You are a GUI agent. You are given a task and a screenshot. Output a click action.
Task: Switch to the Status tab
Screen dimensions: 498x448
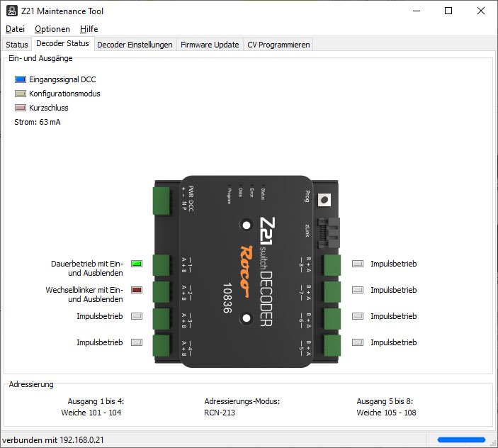click(x=17, y=45)
